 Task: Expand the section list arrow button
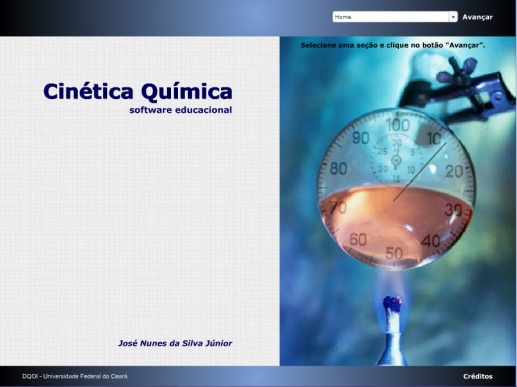click(x=453, y=17)
